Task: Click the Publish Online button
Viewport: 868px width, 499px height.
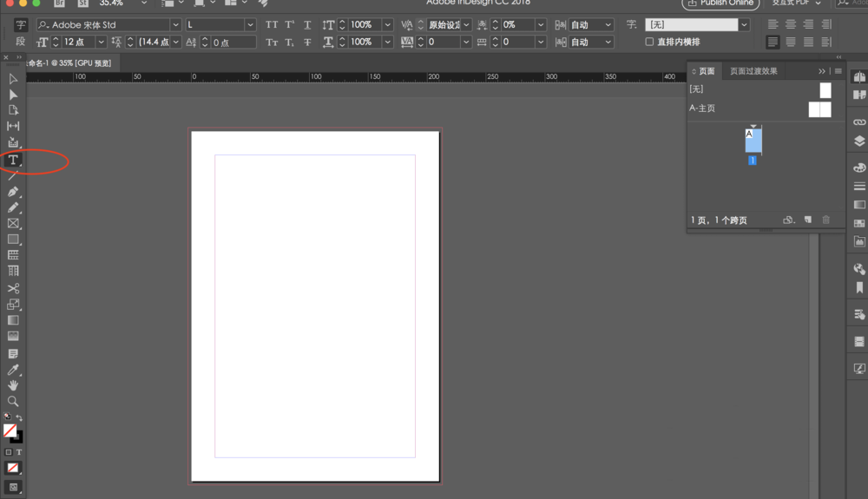Action: coord(720,3)
